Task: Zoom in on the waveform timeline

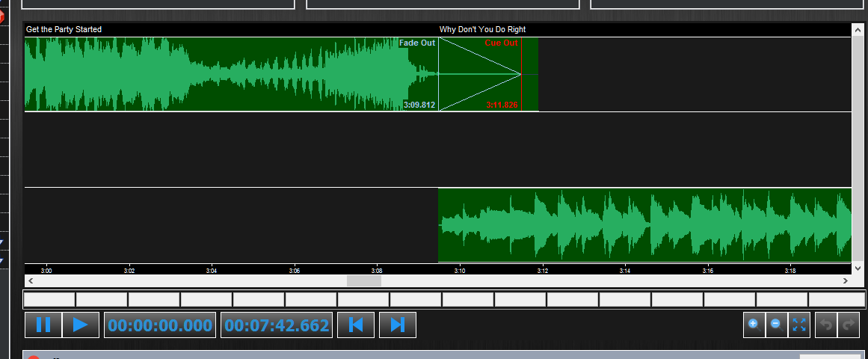Action: pyautogui.click(x=754, y=325)
